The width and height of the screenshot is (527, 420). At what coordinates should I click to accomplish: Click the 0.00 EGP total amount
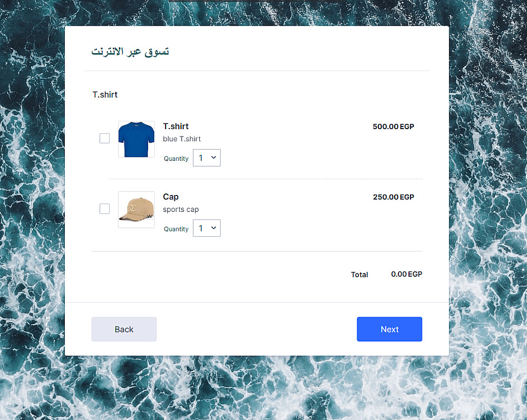[x=406, y=274]
